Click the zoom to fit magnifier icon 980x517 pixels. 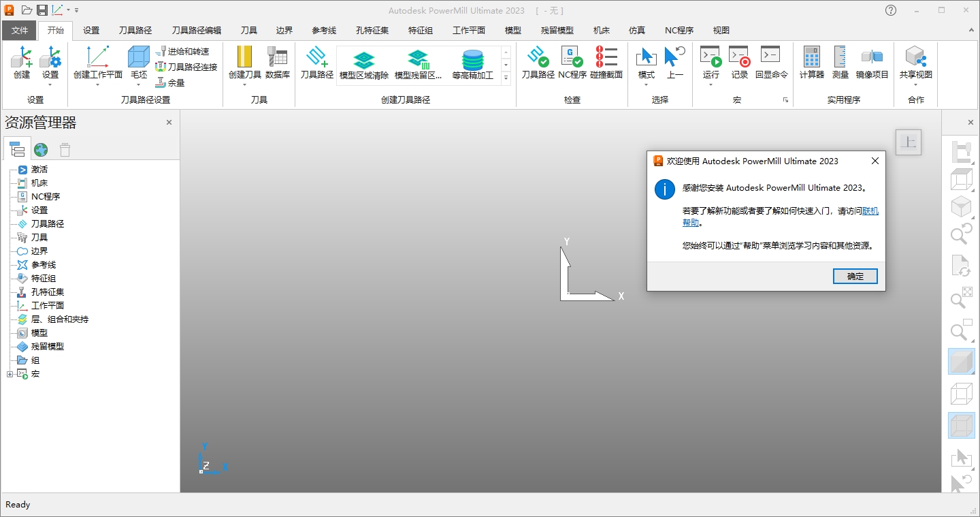[x=962, y=297]
